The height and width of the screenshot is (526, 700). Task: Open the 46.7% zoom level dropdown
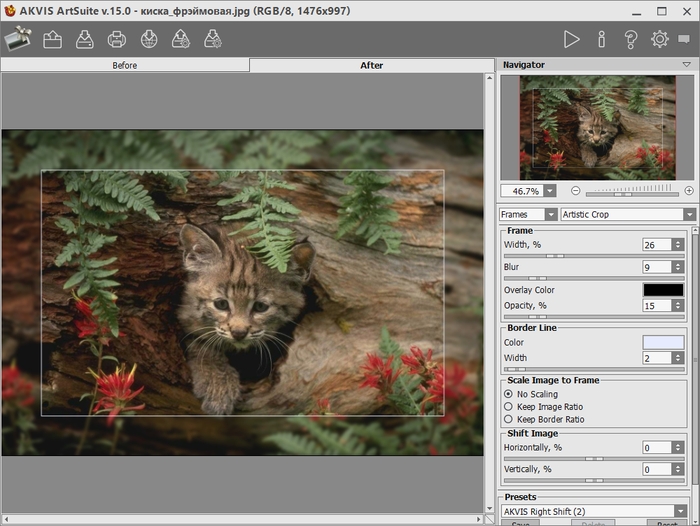click(x=550, y=191)
